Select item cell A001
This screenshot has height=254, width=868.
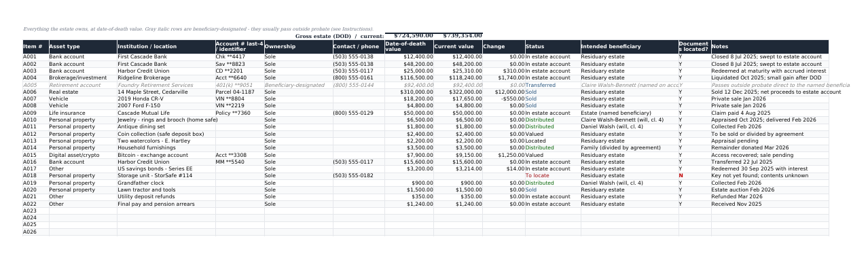[x=35, y=57]
